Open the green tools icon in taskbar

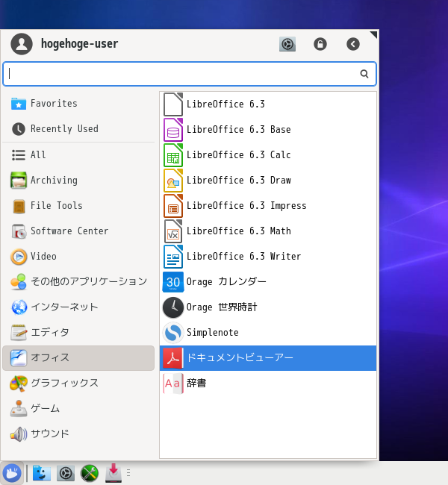(x=90, y=473)
